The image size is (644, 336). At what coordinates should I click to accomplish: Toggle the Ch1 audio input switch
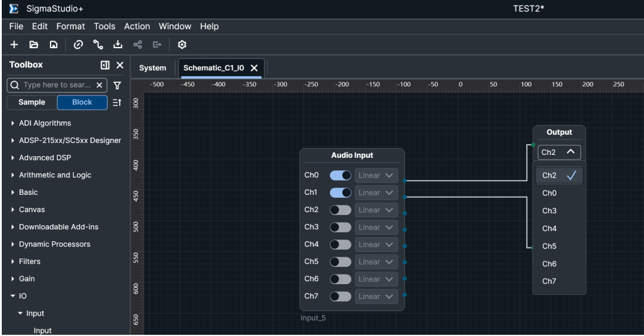[340, 193]
